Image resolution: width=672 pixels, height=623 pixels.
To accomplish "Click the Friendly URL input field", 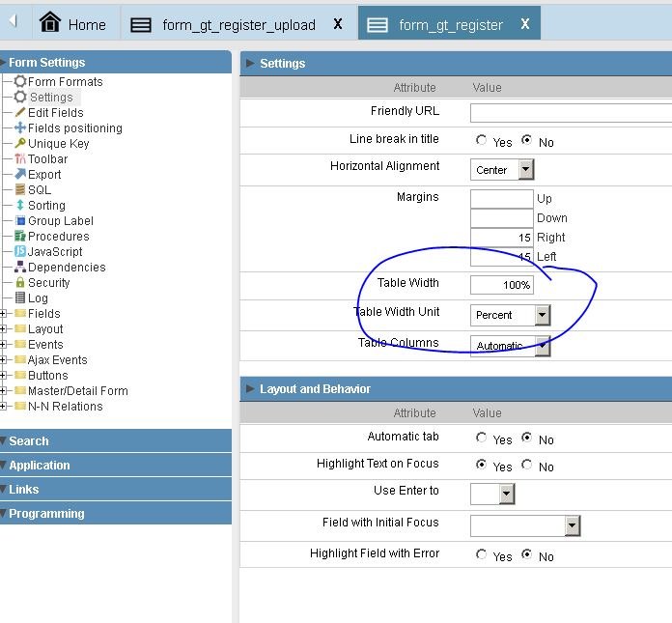I will [x=571, y=113].
